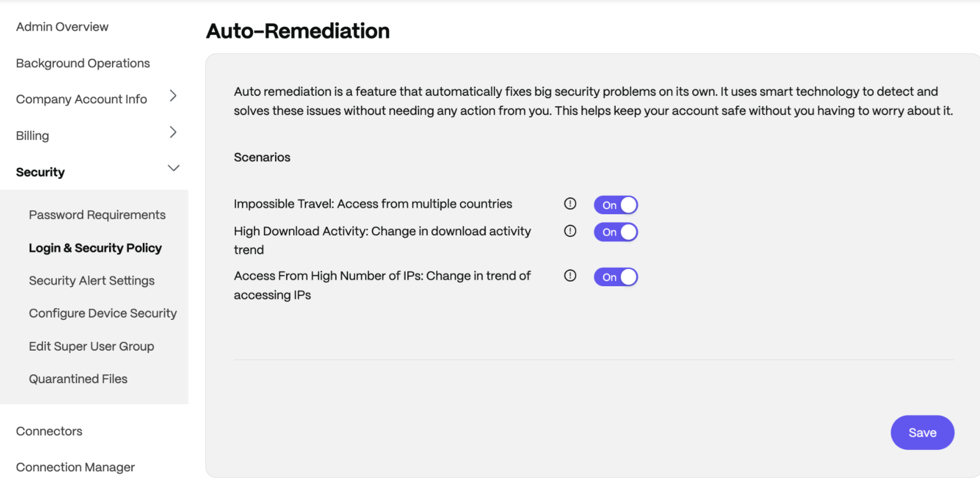Disable High Download Activity toggle
The image size is (980, 483).
click(616, 232)
